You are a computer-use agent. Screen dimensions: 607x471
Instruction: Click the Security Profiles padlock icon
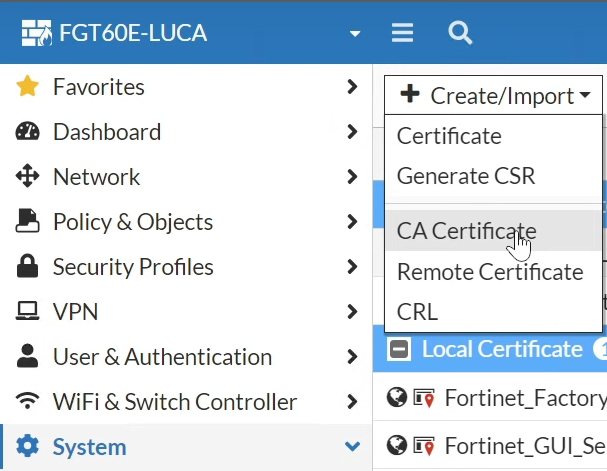pyautogui.click(x=27, y=266)
